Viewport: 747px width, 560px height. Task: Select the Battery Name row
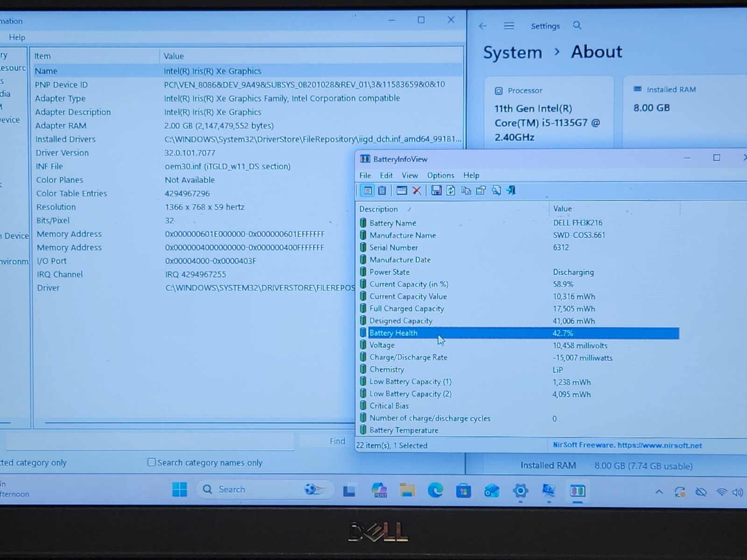(518, 223)
